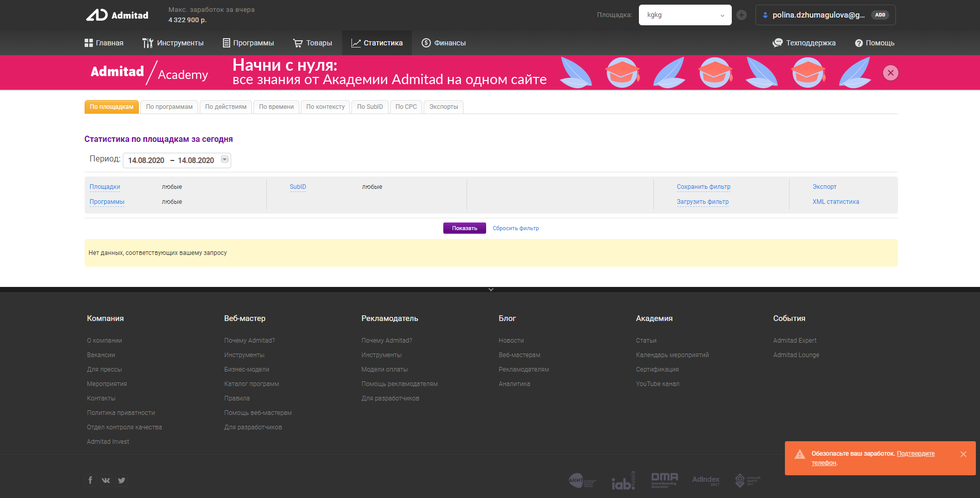
Task: Open Техподдержка support page
Action: [804, 43]
